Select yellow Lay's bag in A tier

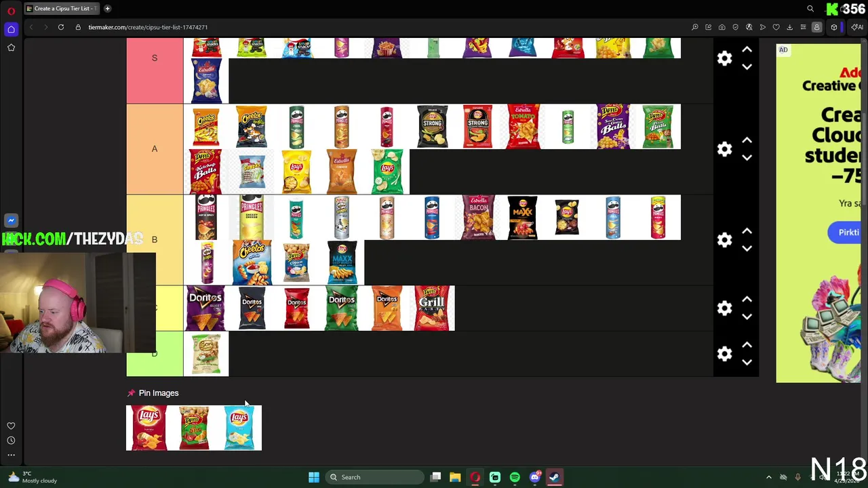click(x=296, y=172)
